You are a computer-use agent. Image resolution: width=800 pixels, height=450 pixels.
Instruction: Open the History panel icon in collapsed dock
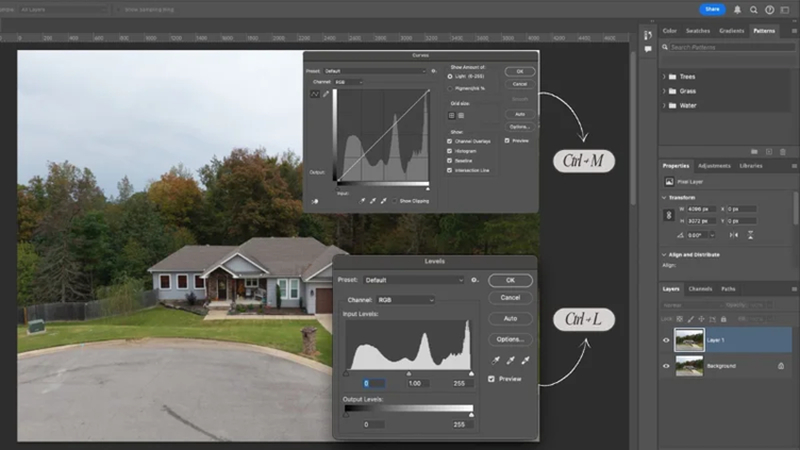[648, 35]
